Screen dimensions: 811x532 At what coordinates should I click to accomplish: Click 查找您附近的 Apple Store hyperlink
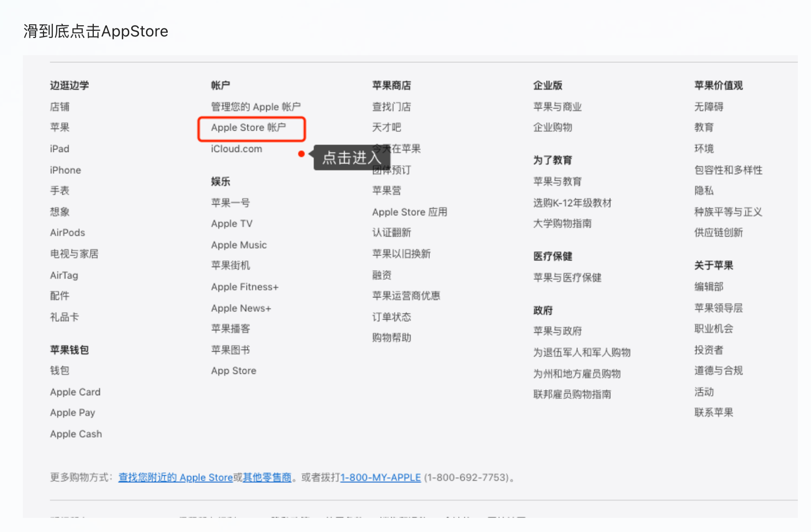175,478
